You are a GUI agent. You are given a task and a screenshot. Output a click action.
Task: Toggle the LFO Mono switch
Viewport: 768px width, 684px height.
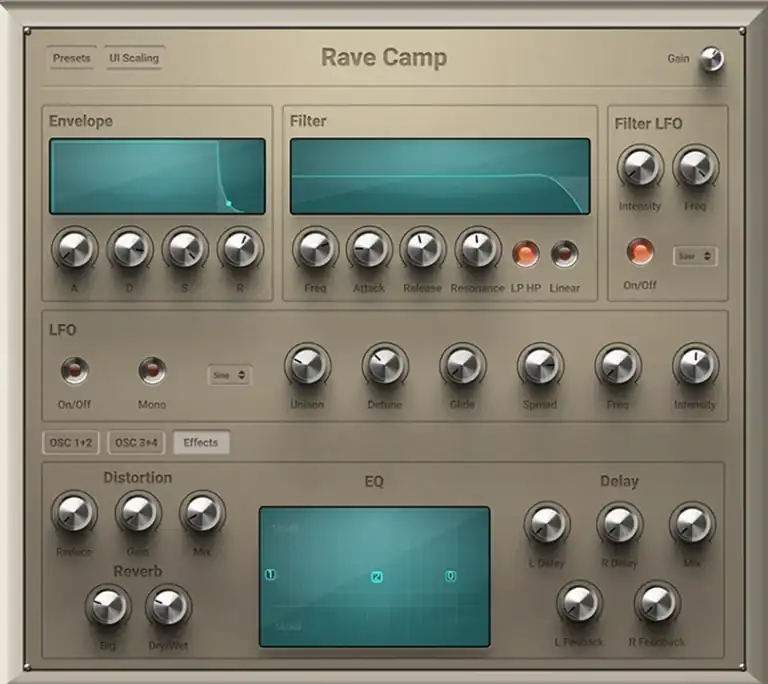pyautogui.click(x=152, y=370)
